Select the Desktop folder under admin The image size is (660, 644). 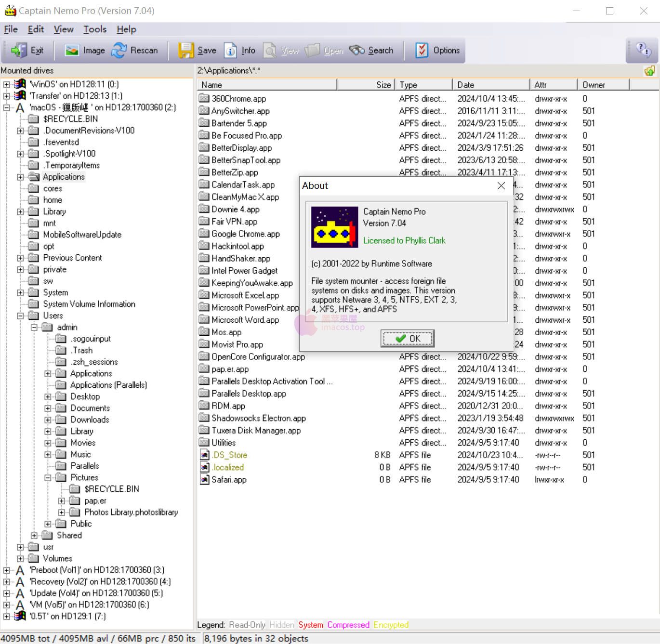pyautogui.click(x=85, y=396)
